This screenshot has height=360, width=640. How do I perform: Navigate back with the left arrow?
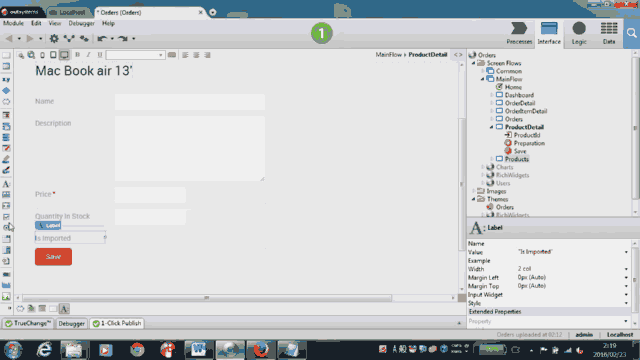(9, 39)
